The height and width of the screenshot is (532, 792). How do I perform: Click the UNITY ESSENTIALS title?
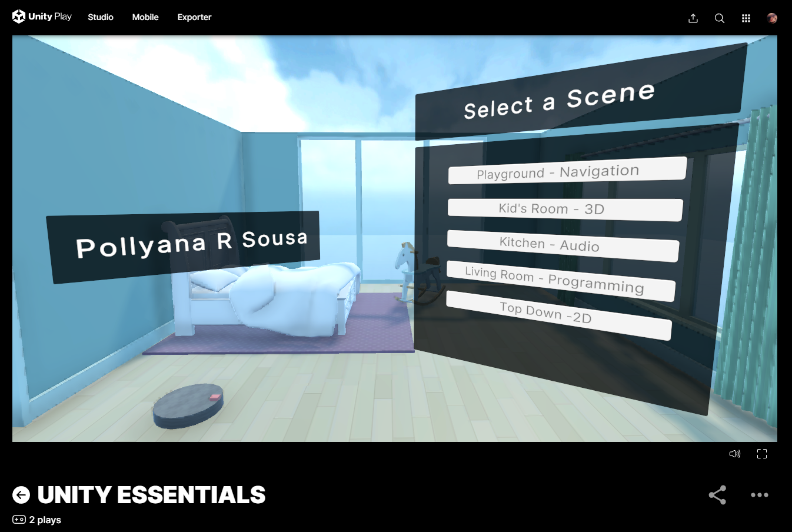(151, 495)
